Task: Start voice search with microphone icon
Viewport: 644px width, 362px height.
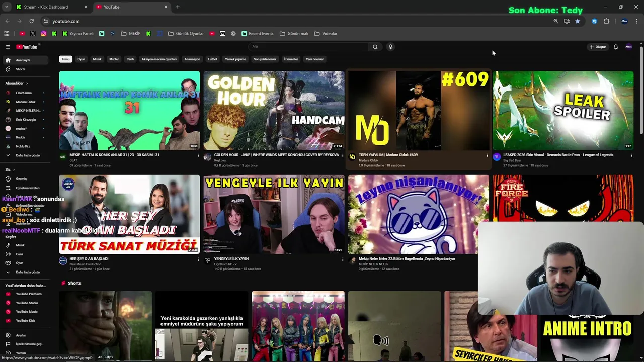Action: [x=390, y=47]
